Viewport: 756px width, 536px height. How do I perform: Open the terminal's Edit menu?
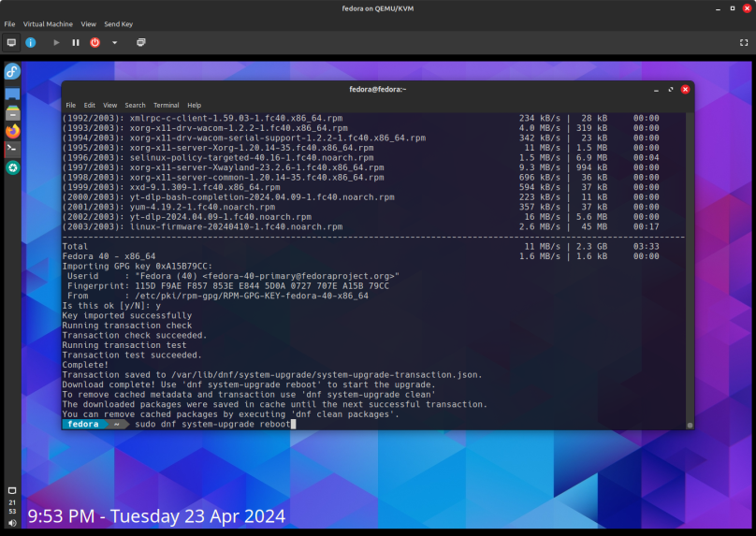(x=89, y=105)
